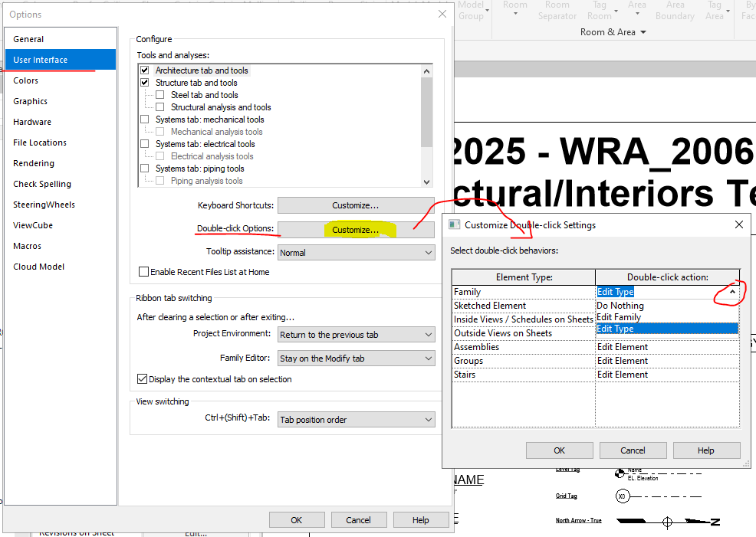The width and height of the screenshot is (756, 537).
Task: Select General in Options sidebar
Action: pos(61,39)
